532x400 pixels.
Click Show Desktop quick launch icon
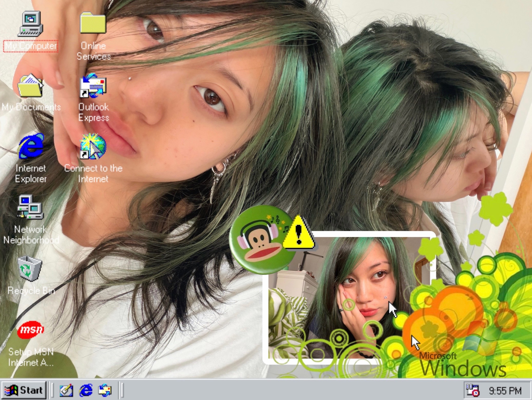(66, 390)
